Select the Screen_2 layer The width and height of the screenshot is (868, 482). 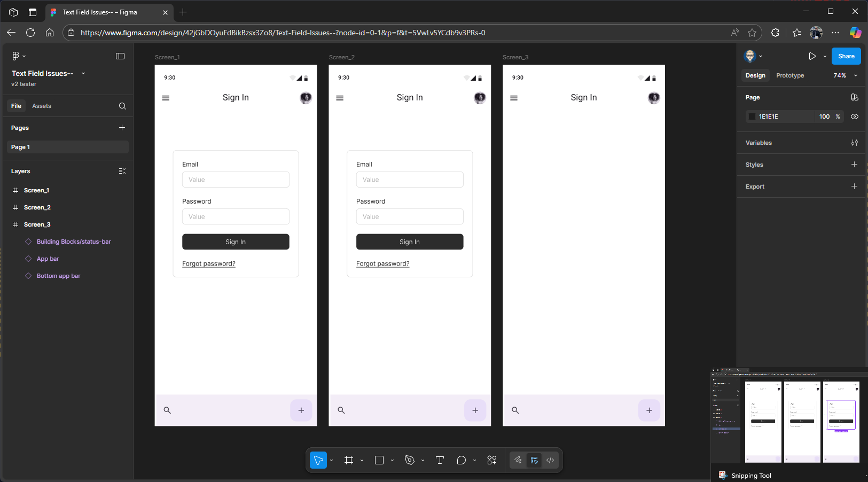37,207
